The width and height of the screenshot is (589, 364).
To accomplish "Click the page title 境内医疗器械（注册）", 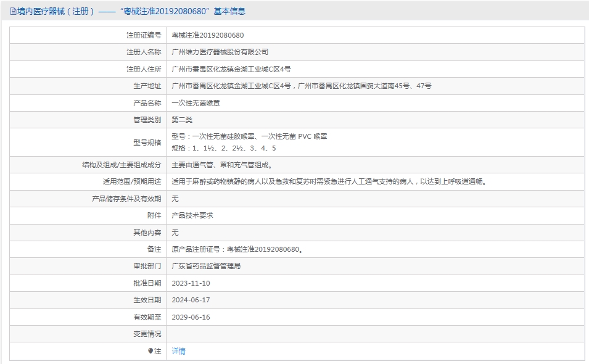I will pos(56,12).
